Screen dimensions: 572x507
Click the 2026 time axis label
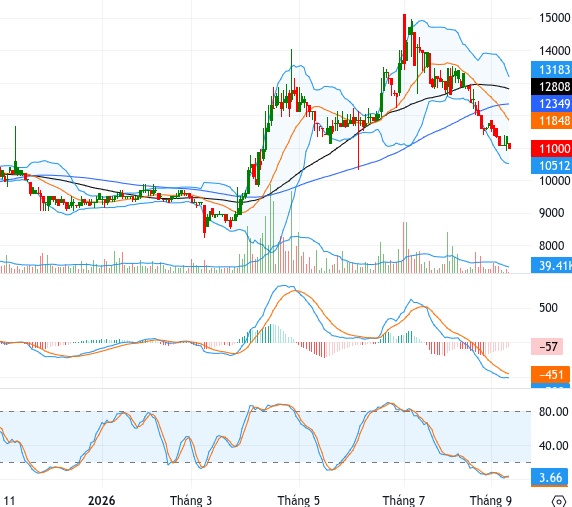click(101, 500)
